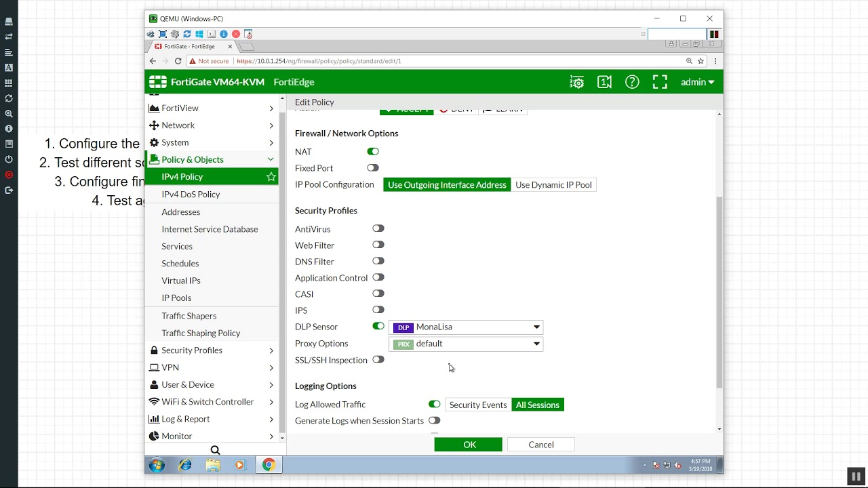The image size is (868, 488).
Task: Open the Virtual IPs page
Action: (x=181, y=281)
